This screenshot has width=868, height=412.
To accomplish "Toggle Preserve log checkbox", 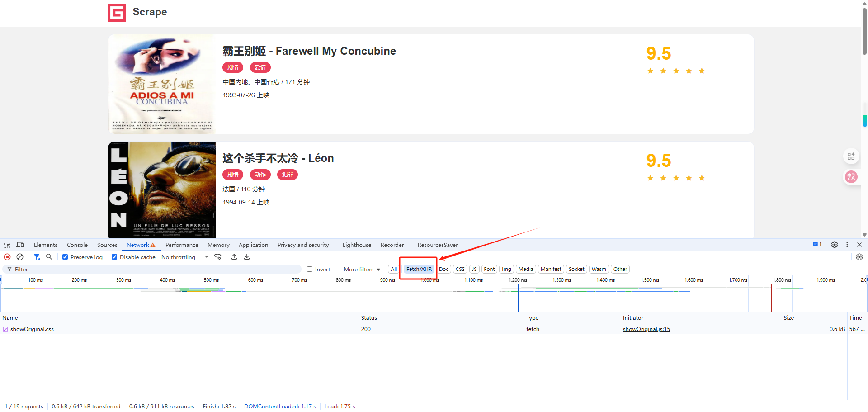I will pos(65,257).
